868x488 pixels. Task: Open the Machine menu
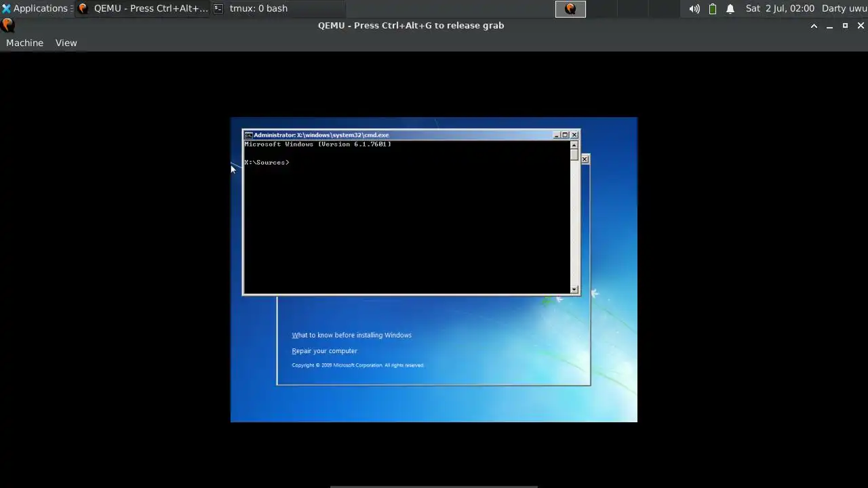click(x=24, y=43)
